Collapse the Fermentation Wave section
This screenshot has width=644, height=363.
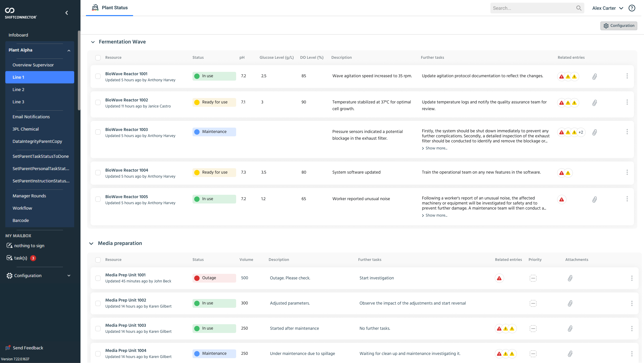tap(93, 42)
